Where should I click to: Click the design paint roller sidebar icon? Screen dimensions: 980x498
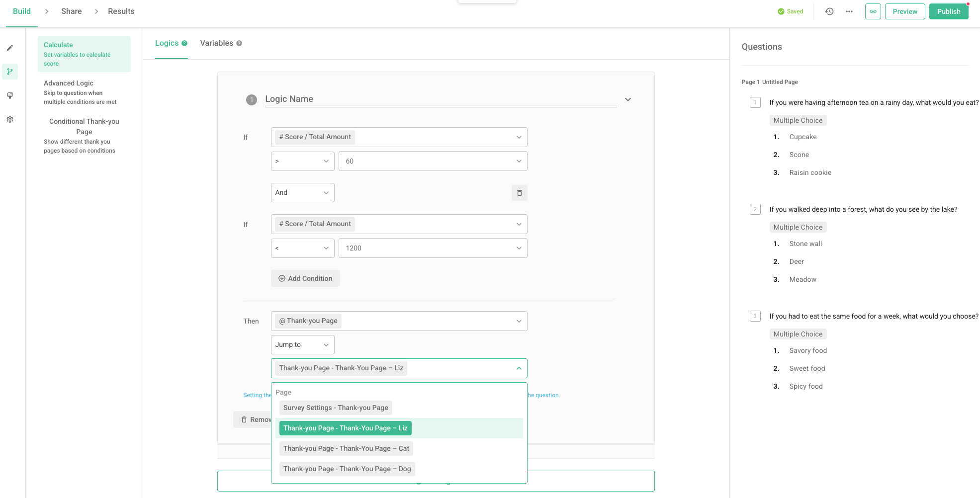[10, 95]
